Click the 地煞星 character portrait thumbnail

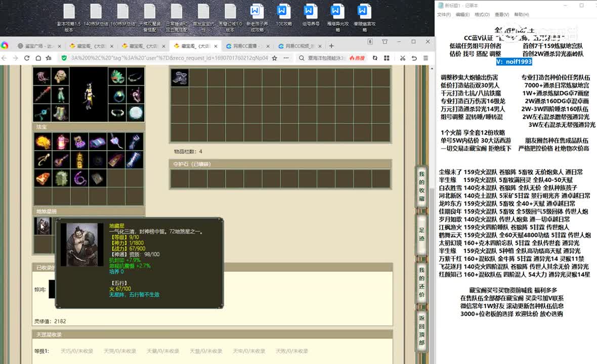pyautogui.click(x=42, y=226)
